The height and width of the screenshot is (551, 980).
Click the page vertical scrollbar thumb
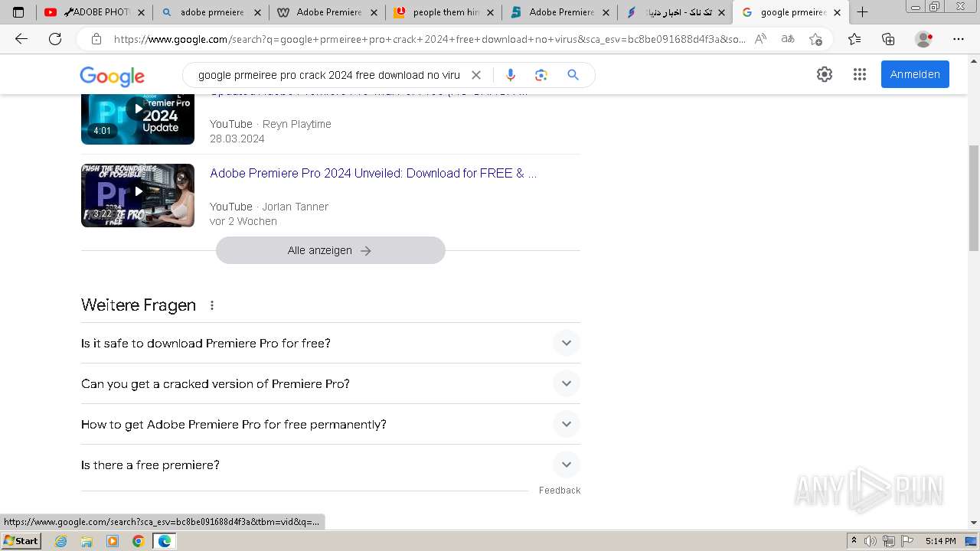974,197
